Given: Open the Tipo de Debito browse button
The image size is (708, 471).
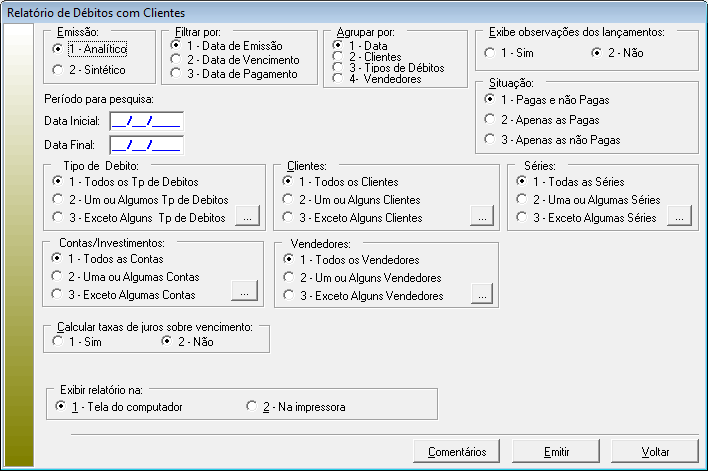Looking at the screenshot, I should click(x=246, y=217).
